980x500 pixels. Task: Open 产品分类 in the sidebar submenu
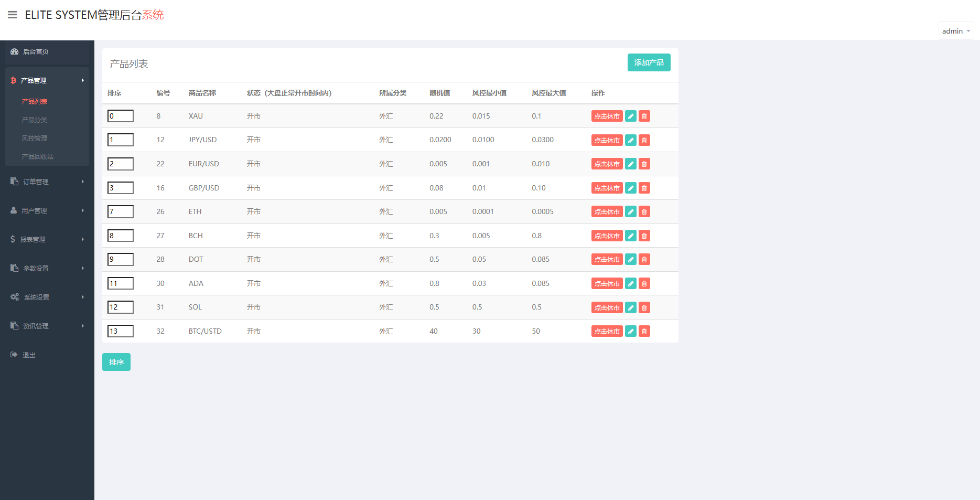tap(35, 120)
